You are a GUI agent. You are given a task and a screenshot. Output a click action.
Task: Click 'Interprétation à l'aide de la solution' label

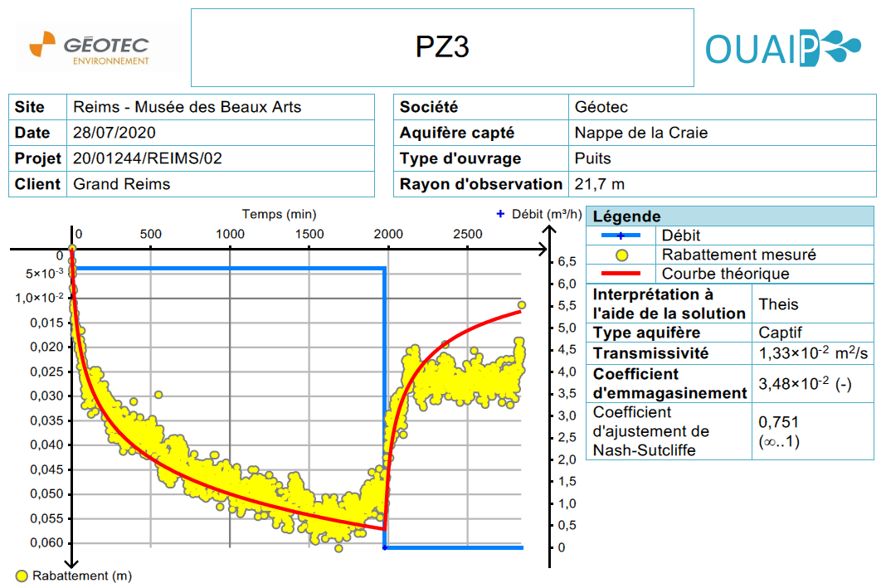coord(669,304)
